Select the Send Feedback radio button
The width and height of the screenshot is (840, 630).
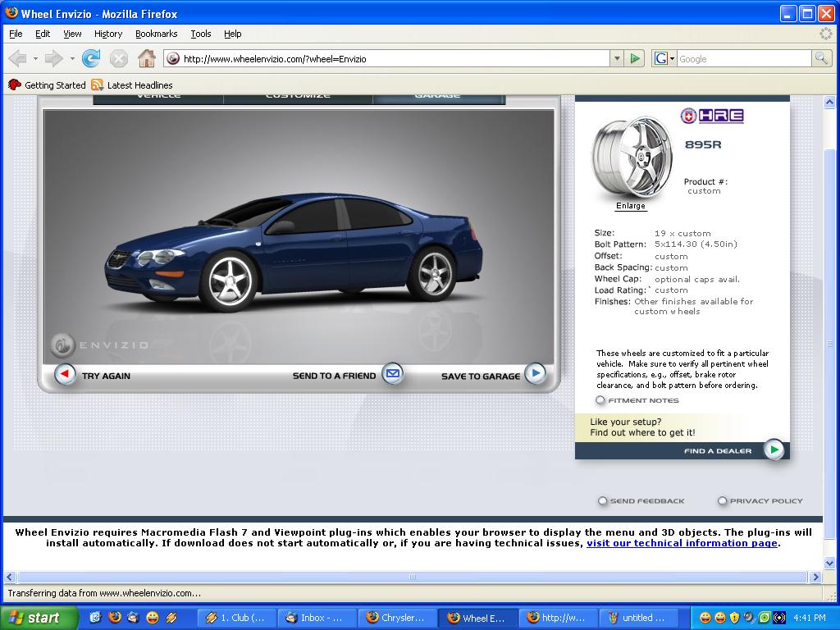[x=602, y=501]
